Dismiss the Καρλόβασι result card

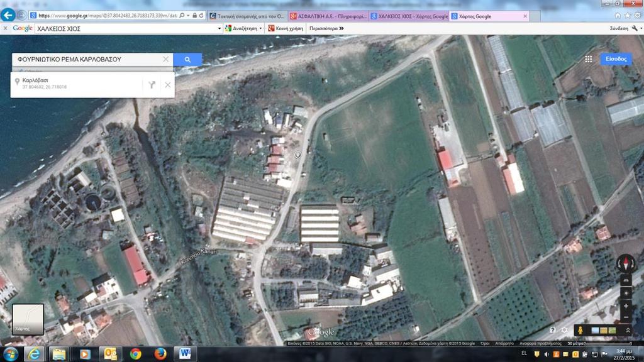point(167,85)
